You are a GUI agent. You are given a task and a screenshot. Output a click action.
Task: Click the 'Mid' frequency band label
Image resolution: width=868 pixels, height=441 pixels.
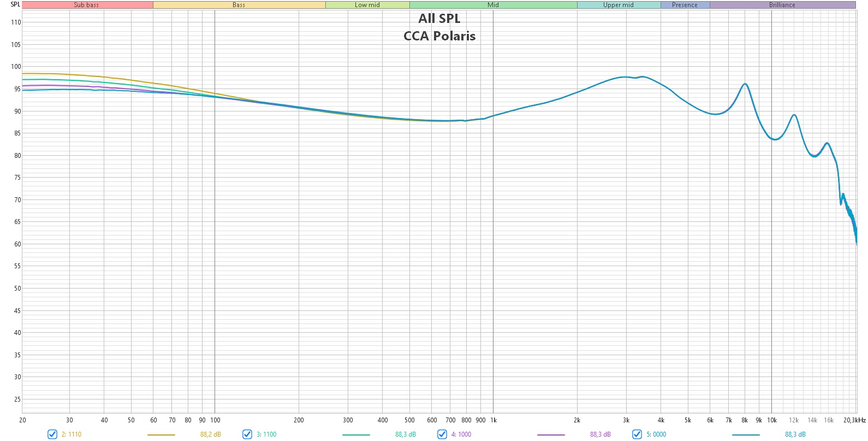tap(493, 5)
